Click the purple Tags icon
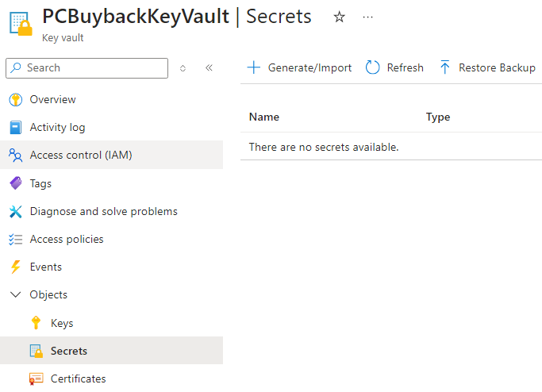Screen dimensions: 542x392 pos(16,183)
